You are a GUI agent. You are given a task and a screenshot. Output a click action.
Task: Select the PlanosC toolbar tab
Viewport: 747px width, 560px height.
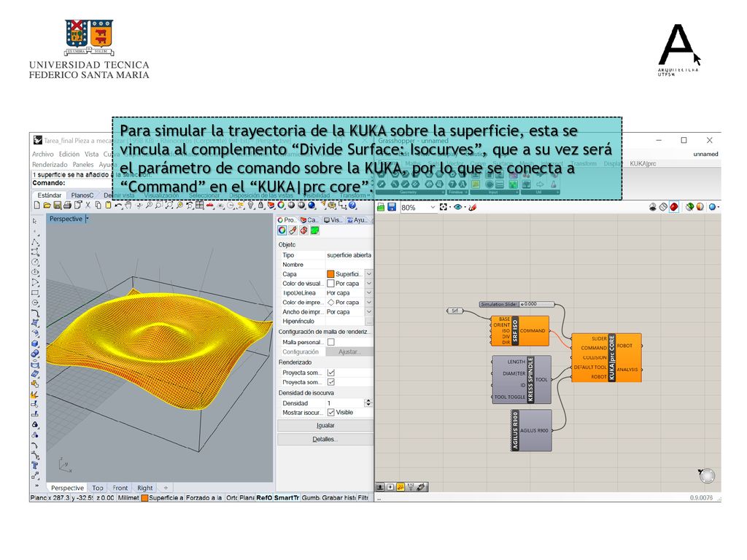pyautogui.click(x=82, y=195)
